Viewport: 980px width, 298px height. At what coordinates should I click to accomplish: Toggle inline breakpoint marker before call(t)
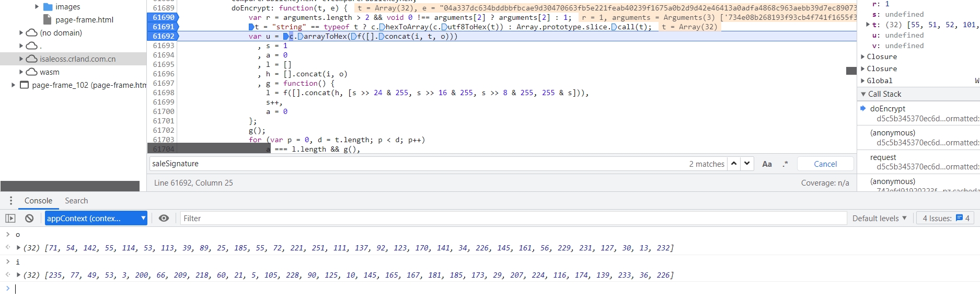pyautogui.click(x=614, y=27)
